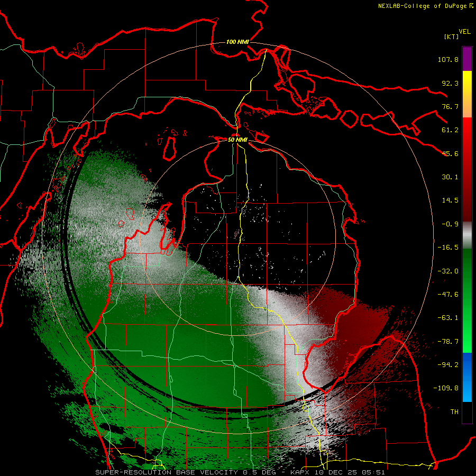Click the [KT] units label
Screen dimensions: 476x476
click(x=452, y=36)
